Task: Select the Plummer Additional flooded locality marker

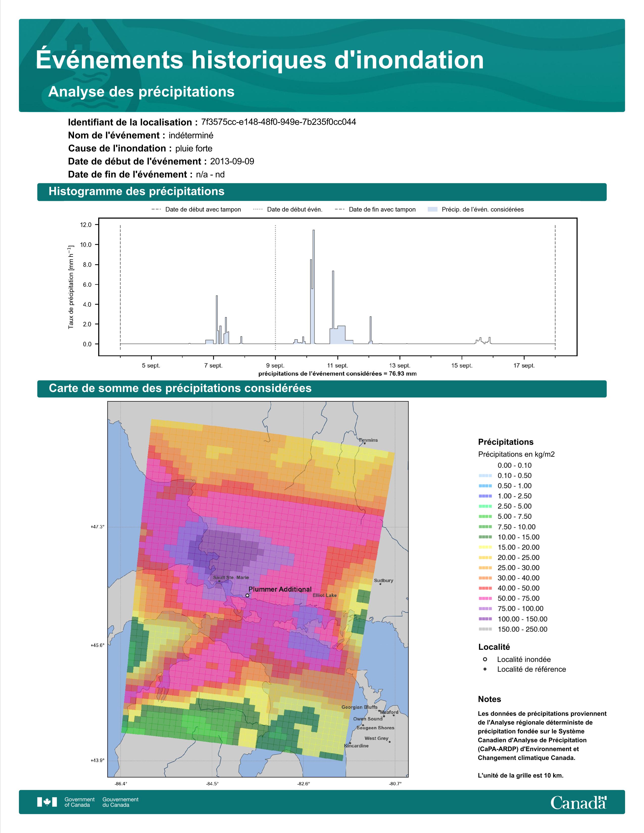Action: tap(247, 595)
